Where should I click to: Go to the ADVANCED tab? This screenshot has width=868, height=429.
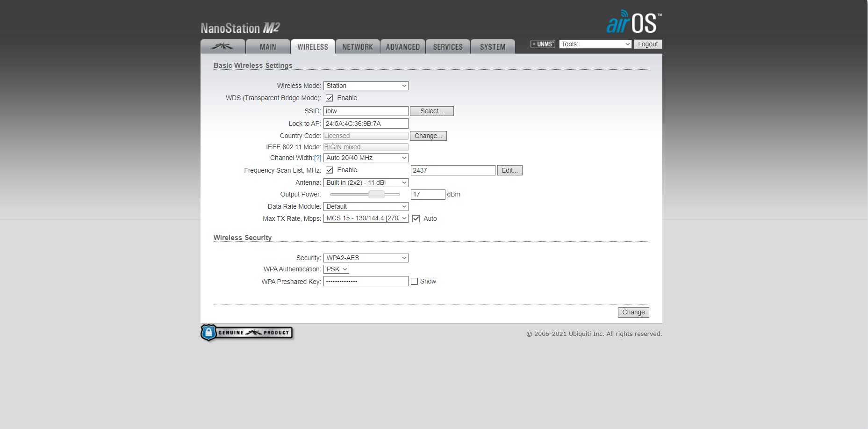pos(402,46)
